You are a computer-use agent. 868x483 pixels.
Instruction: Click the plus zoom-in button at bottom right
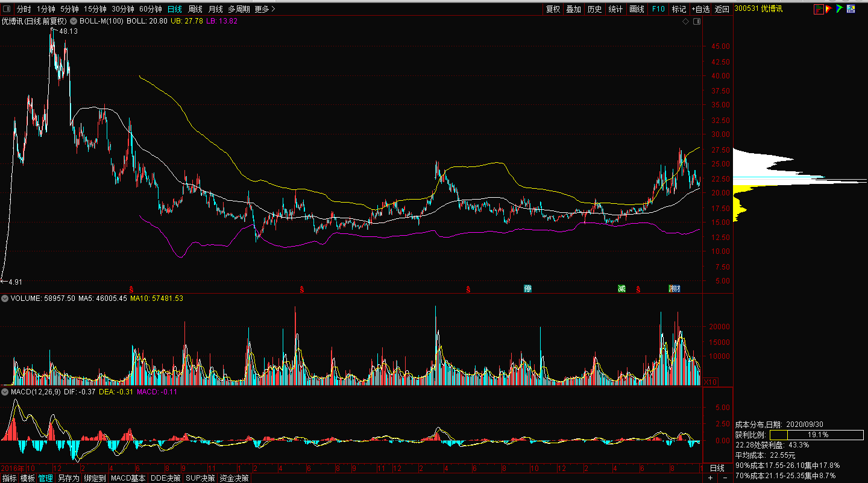point(709,478)
